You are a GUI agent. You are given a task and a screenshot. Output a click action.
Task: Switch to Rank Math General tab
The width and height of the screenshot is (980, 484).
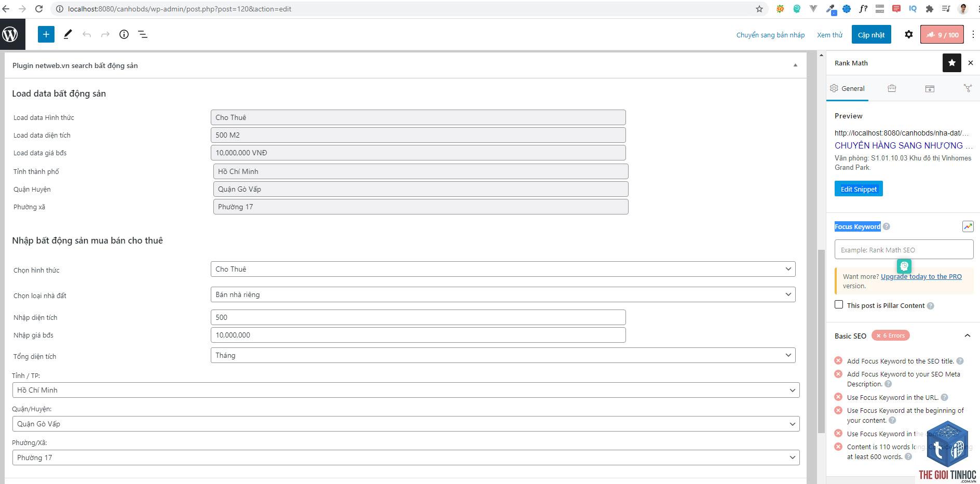point(847,88)
